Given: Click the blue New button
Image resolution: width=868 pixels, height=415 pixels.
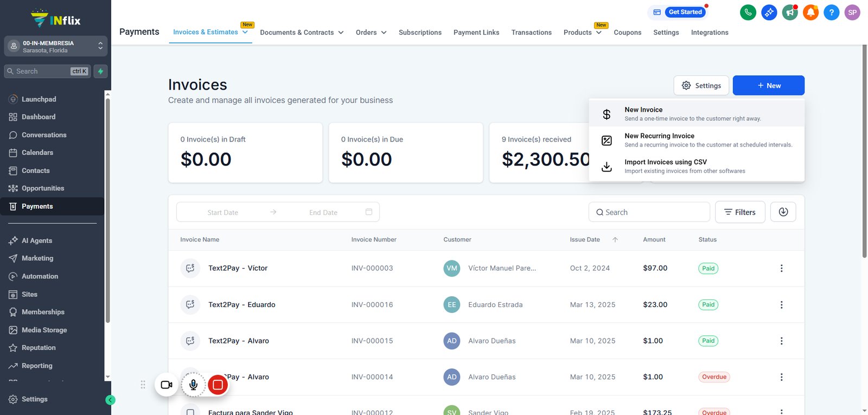Looking at the screenshot, I should pos(768,85).
